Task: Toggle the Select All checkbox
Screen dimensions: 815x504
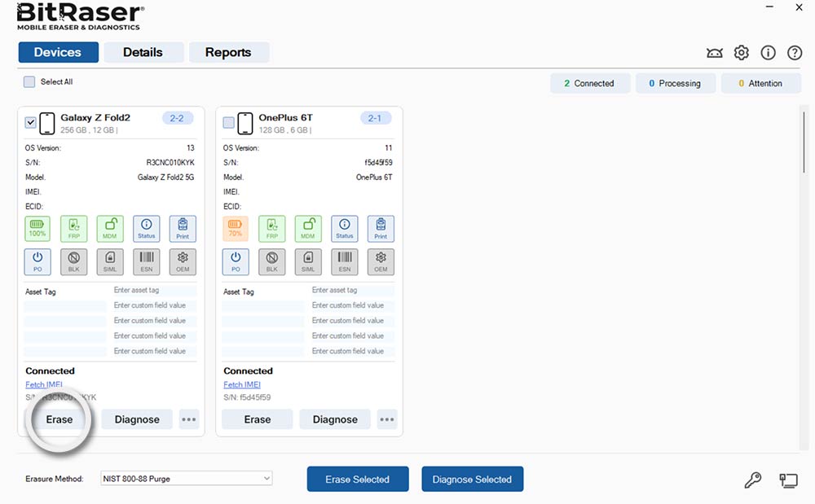Action: (29, 82)
